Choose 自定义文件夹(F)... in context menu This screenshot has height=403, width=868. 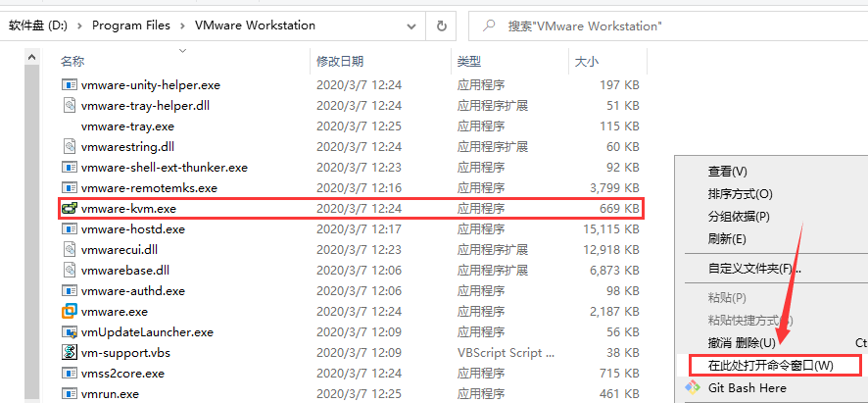pyautogui.click(x=754, y=269)
